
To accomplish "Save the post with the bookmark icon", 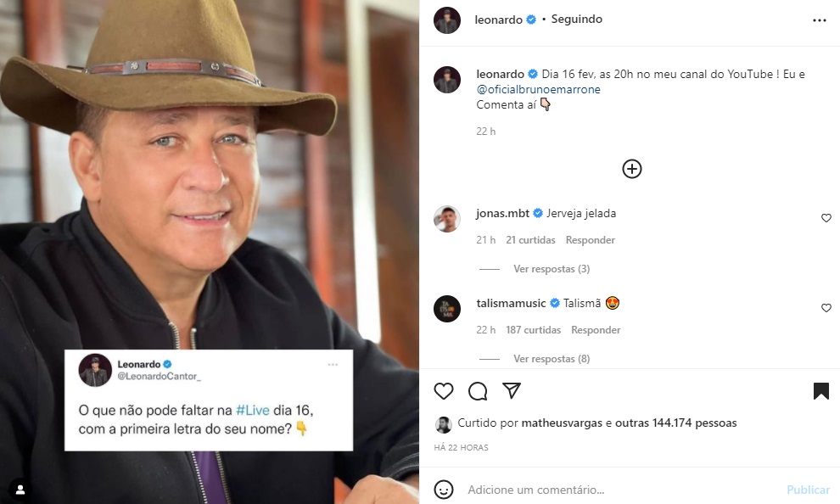I will (x=820, y=391).
